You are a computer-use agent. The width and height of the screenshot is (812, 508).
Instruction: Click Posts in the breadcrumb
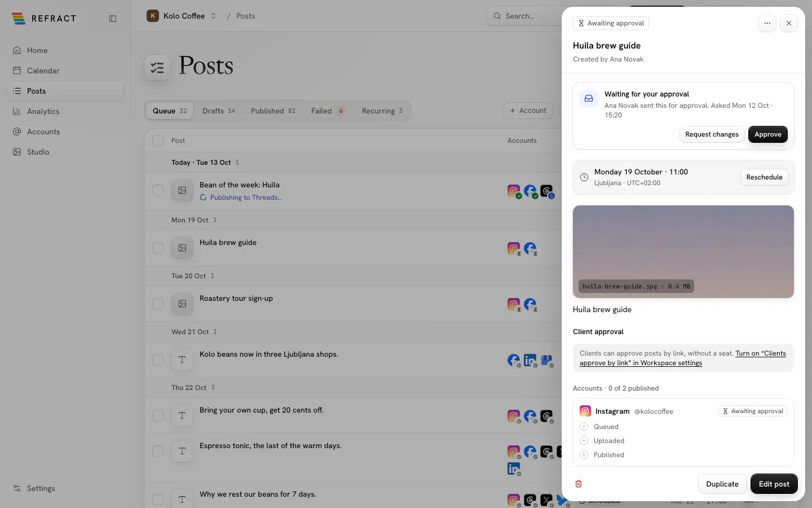tap(245, 16)
